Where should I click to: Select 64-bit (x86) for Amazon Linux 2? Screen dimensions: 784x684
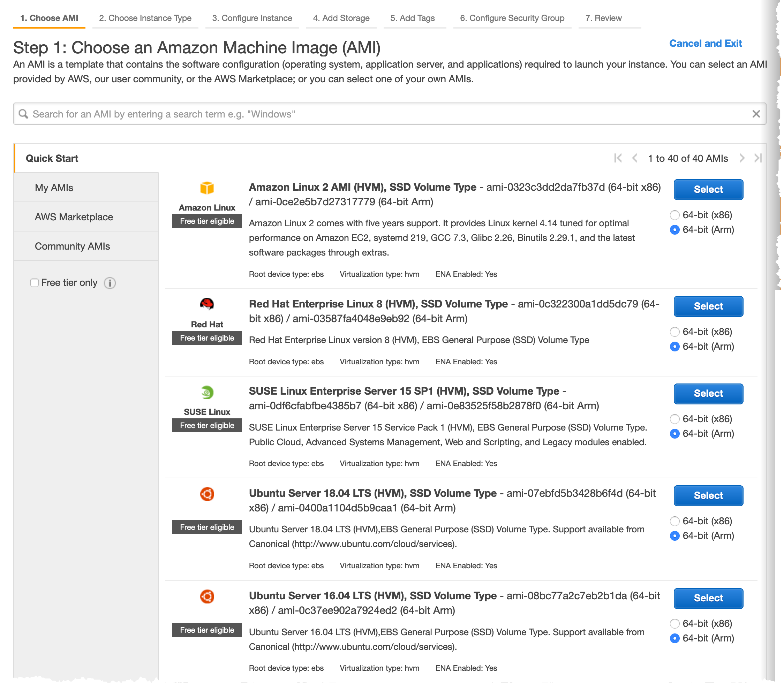[674, 215]
